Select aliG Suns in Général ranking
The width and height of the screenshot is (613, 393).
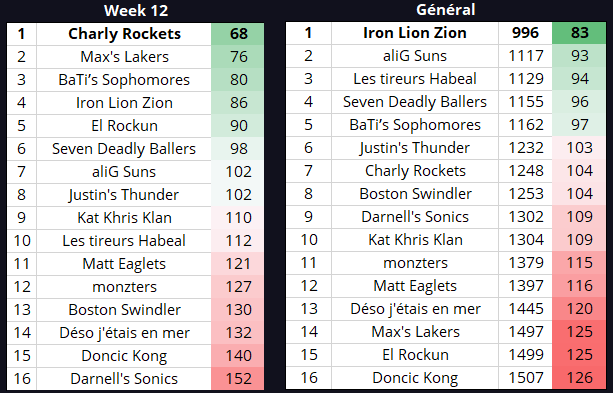click(x=415, y=56)
